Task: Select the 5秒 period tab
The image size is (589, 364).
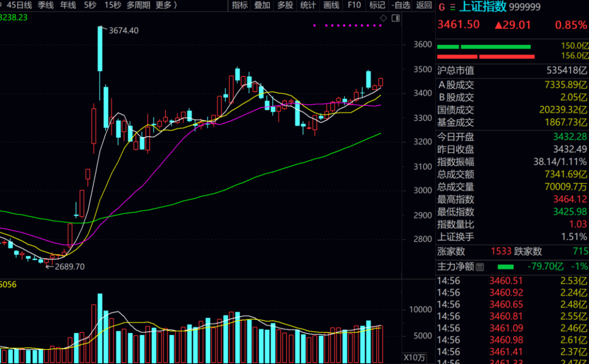Action: (x=90, y=5)
